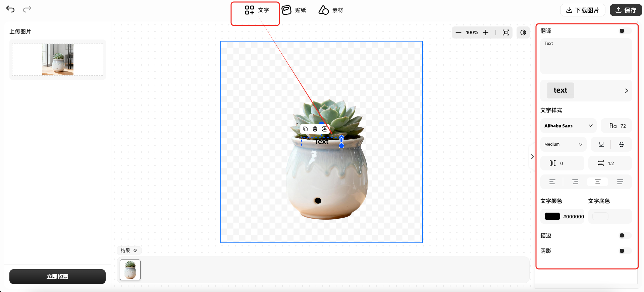Delete the selected text with trash icon
The width and height of the screenshot is (644, 292).
coord(315,129)
